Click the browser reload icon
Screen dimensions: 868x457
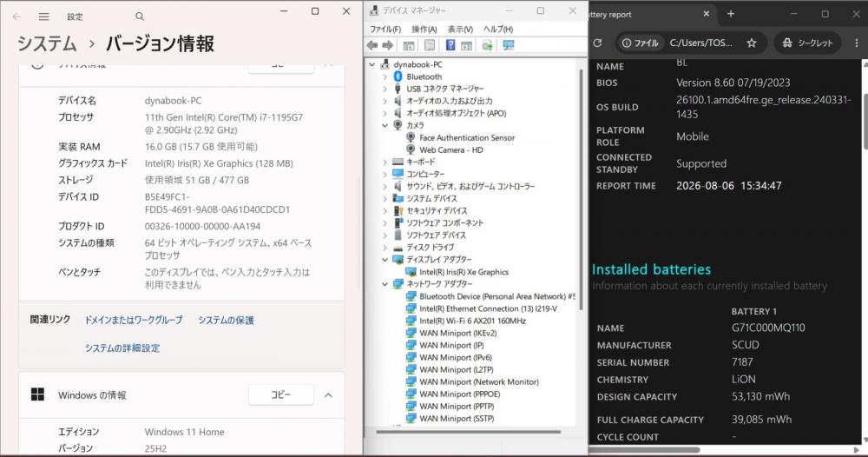click(x=598, y=43)
